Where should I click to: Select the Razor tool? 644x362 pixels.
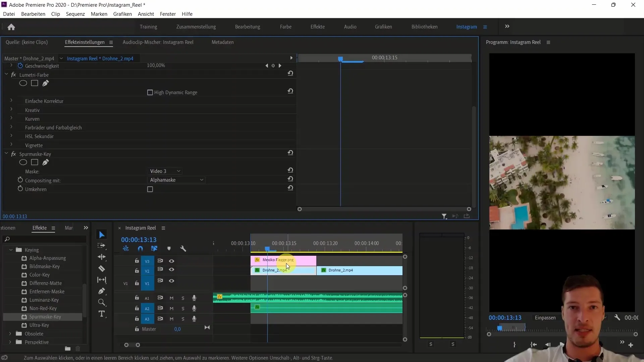tap(102, 268)
